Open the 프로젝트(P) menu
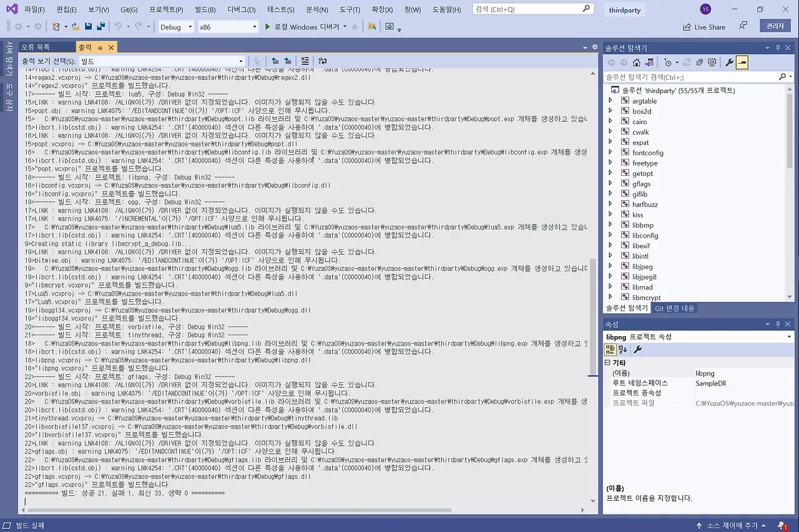 point(166,9)
